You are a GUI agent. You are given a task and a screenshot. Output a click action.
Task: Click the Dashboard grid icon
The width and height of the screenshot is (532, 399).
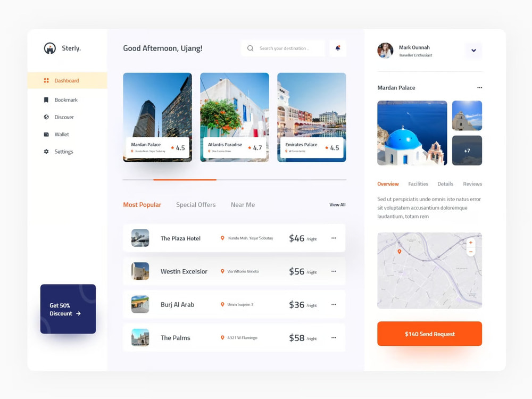click(46, 80)
